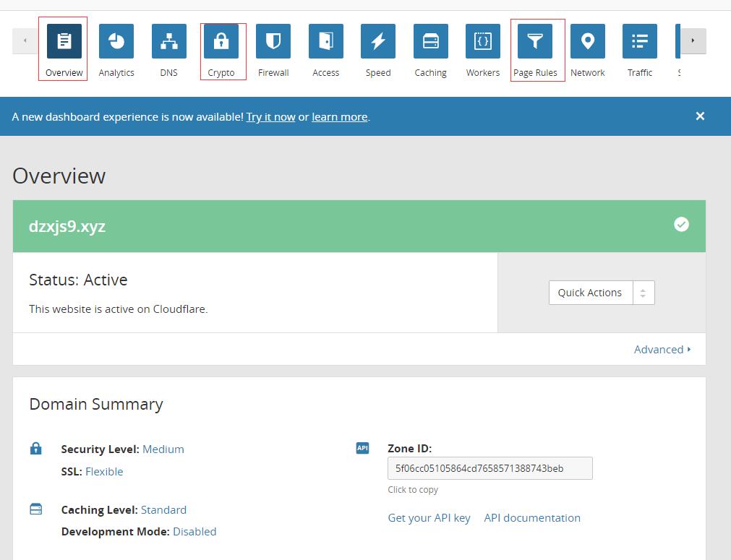
Task: Open the Network location pin icon
Action: (588, 41)
